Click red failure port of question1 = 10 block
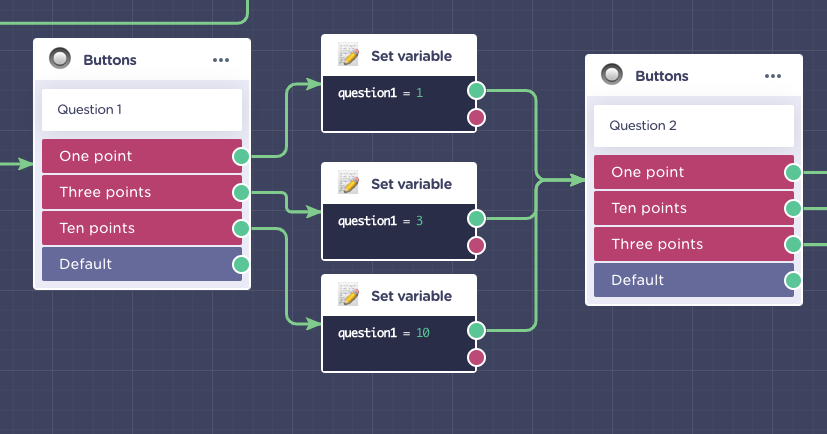827x434 pixels. 476,358
